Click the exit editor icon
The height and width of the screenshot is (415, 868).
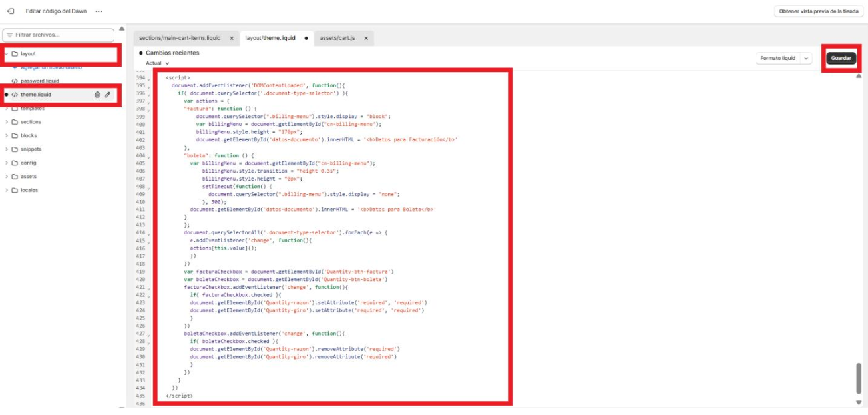tap(11, 11)
